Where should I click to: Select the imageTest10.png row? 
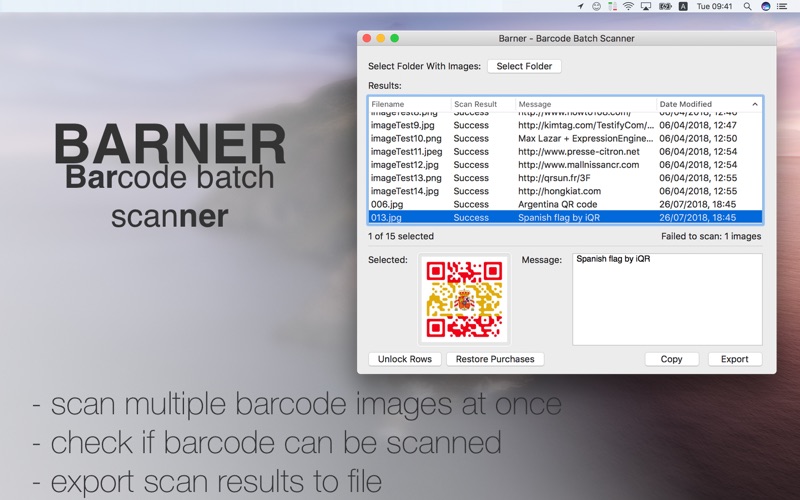pyautogui.click(x=565, y=138)
